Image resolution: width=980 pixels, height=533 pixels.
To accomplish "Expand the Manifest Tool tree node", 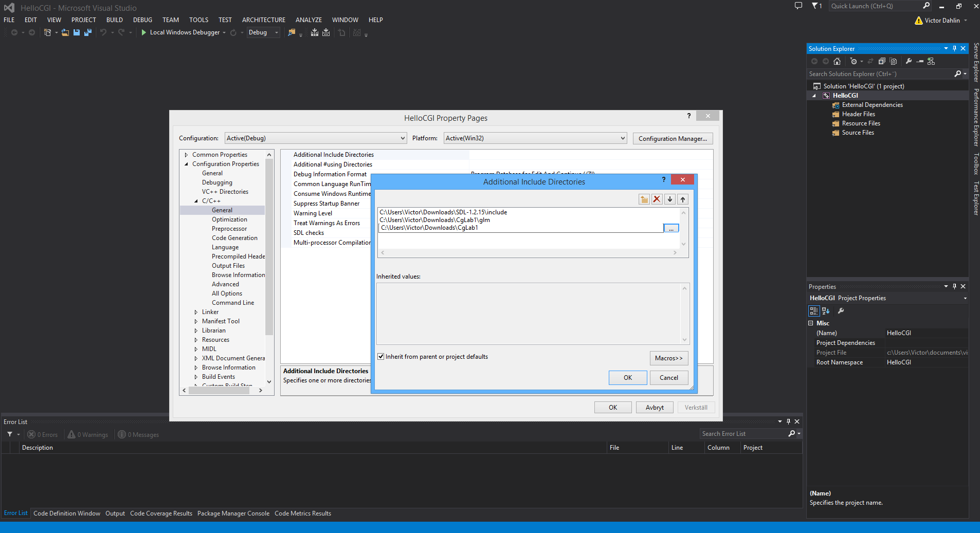I will 196,321.
